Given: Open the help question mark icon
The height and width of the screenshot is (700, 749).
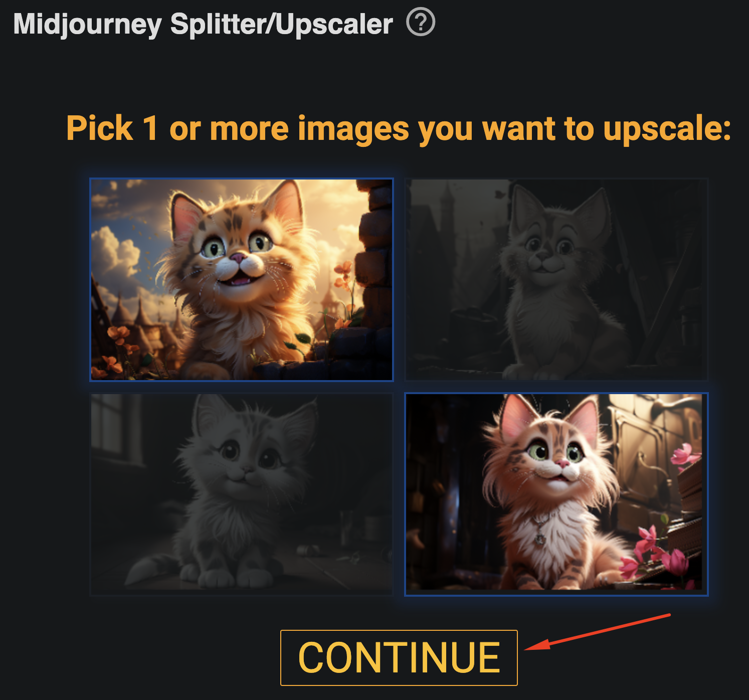Looking at the screenshot, I should (421, 23).
